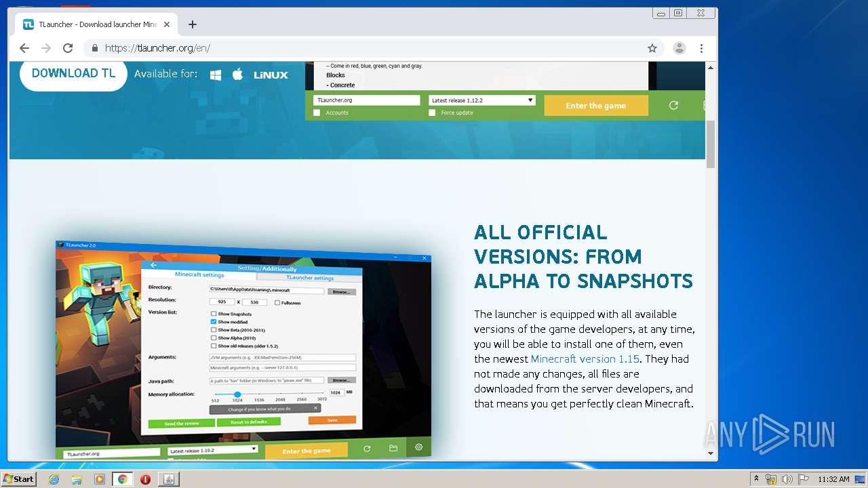
Task: Open Latest release 1.10.2 dropdown
Action: click(213, 450)
